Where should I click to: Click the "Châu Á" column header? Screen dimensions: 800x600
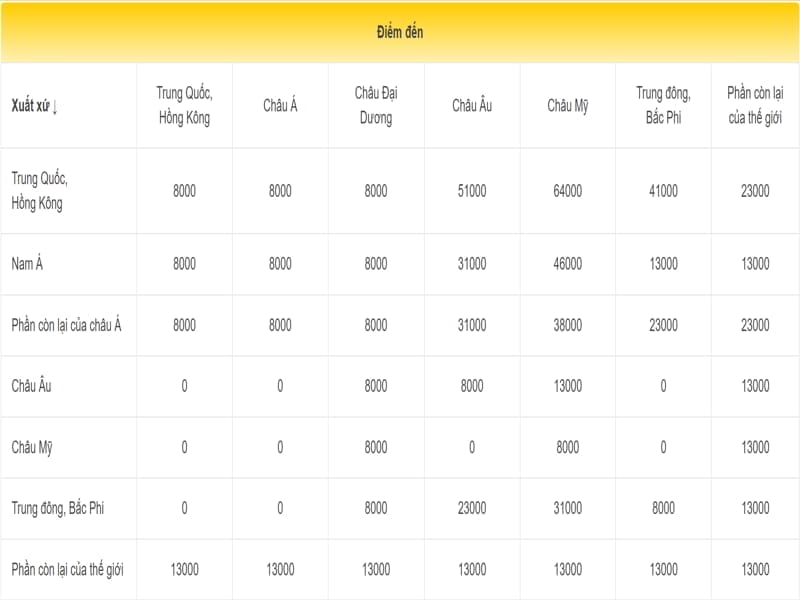[x=280, y=106]
